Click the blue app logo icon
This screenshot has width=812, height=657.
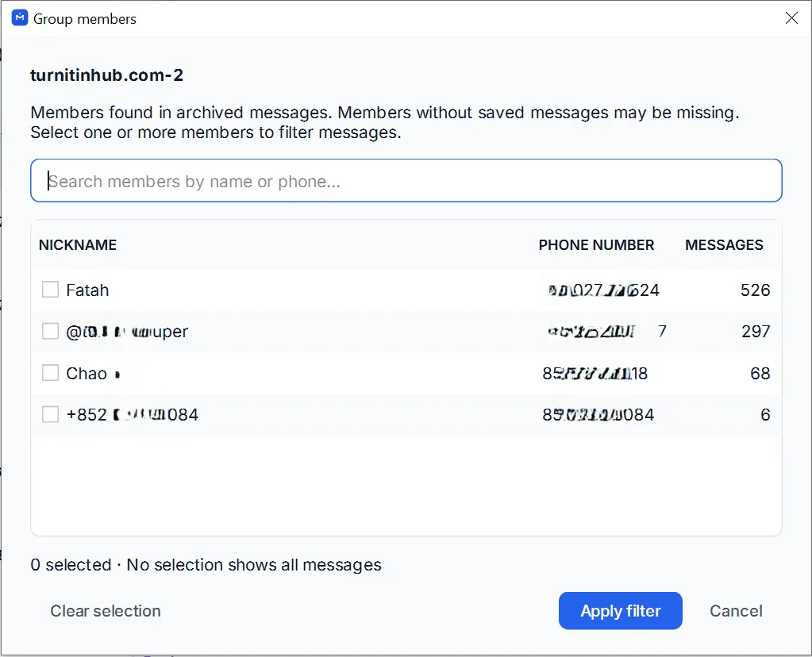coord(20,17)
